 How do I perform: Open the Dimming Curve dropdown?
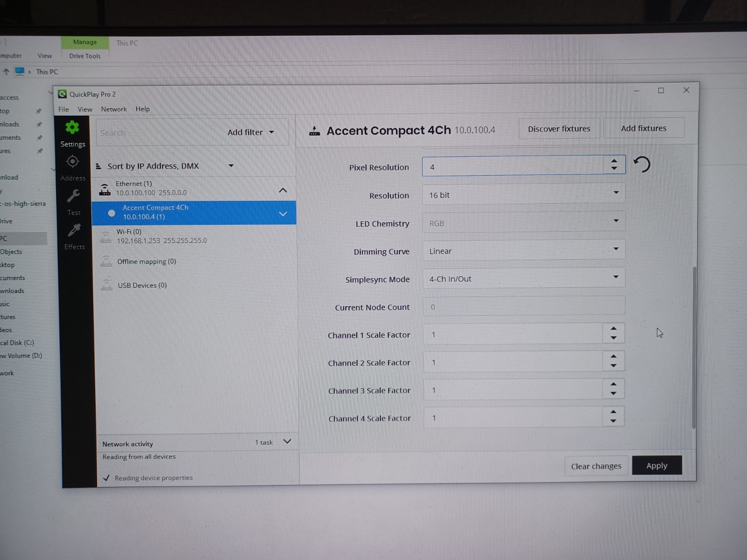524,251
